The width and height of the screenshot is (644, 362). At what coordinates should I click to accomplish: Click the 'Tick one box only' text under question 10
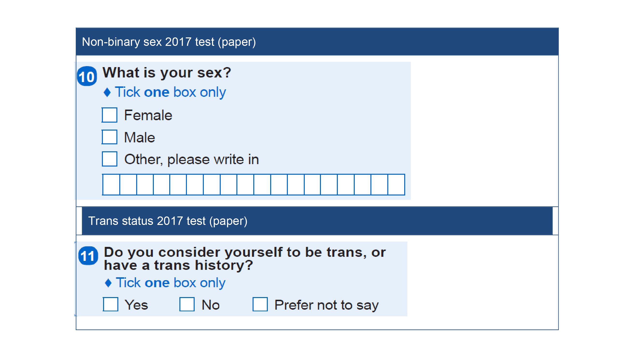click(170, 92)
